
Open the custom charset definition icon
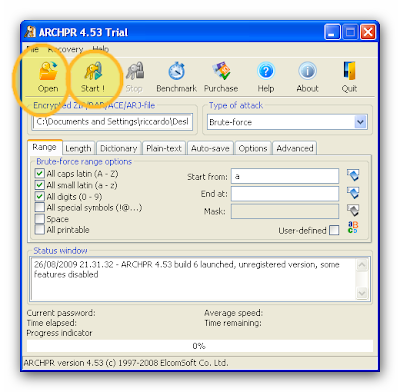pyautogui.click(x=353, y=227)
